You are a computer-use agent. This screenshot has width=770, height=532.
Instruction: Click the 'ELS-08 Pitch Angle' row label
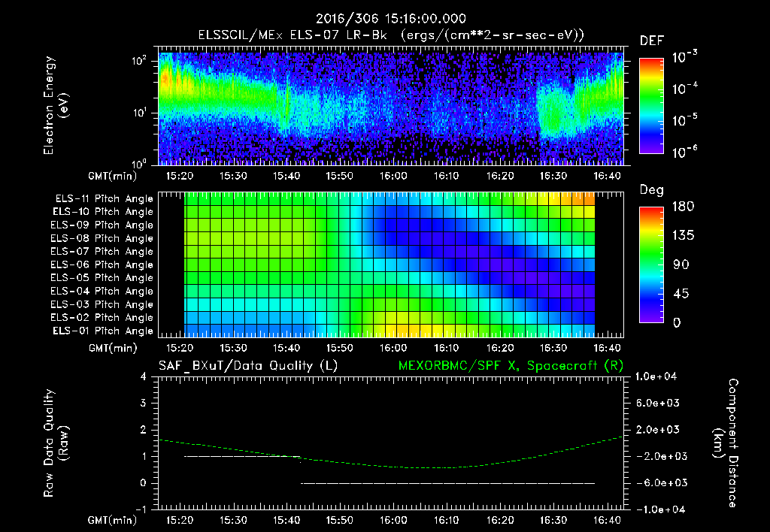click(x=102, y=238)
